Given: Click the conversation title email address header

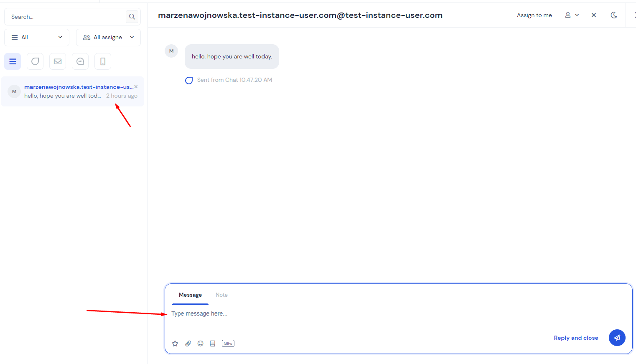Looking at the screenshot, I should pyautogui.click(x=300, y=15).
